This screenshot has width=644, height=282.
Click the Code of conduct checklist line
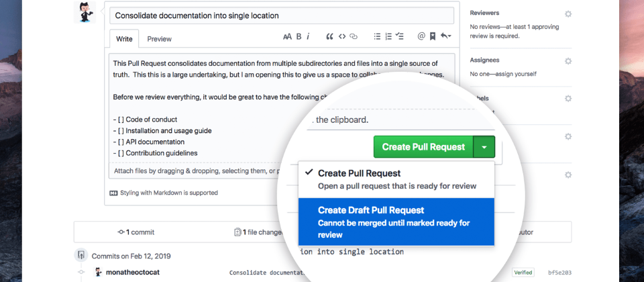click(x=146, y=120)
